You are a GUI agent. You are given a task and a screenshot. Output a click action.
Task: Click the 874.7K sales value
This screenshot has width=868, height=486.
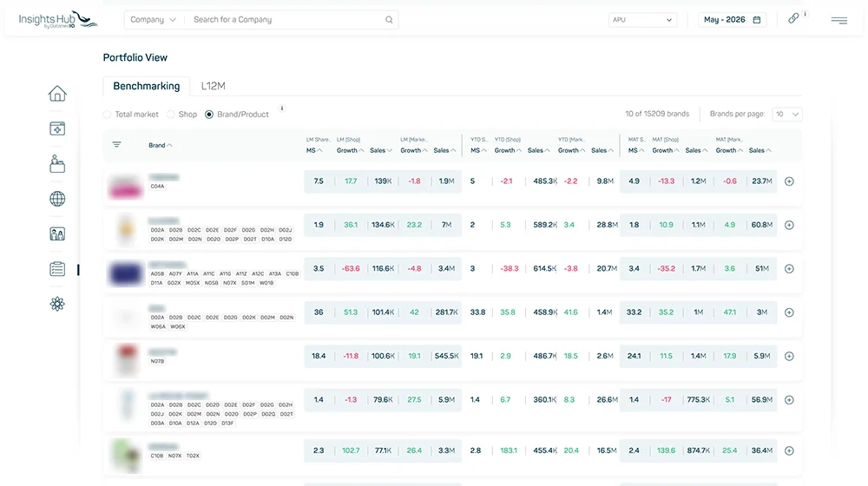pyautogui.click(x=699, y=451)
